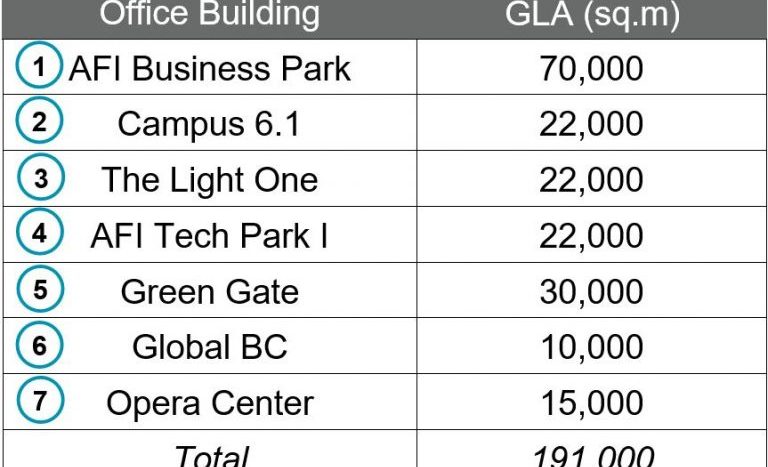Click the Green Gate building name

[210, 292]
